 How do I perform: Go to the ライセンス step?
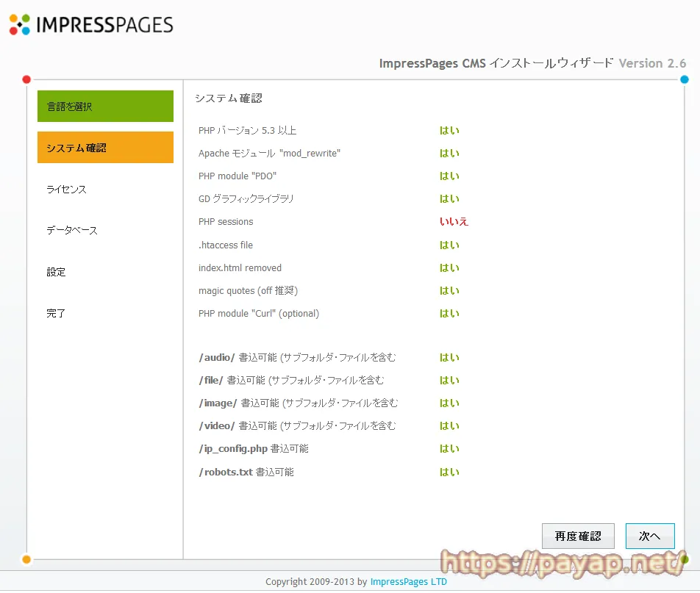tap(66, 189)
